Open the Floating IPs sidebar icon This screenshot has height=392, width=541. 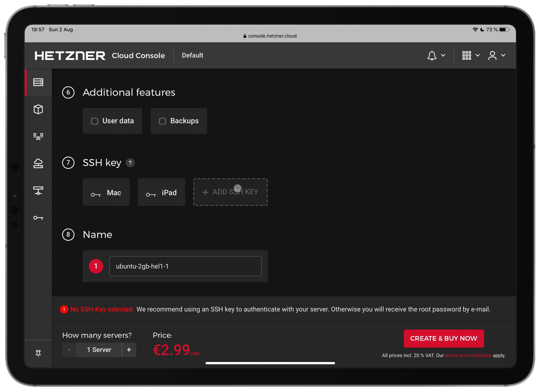point(38,164)
